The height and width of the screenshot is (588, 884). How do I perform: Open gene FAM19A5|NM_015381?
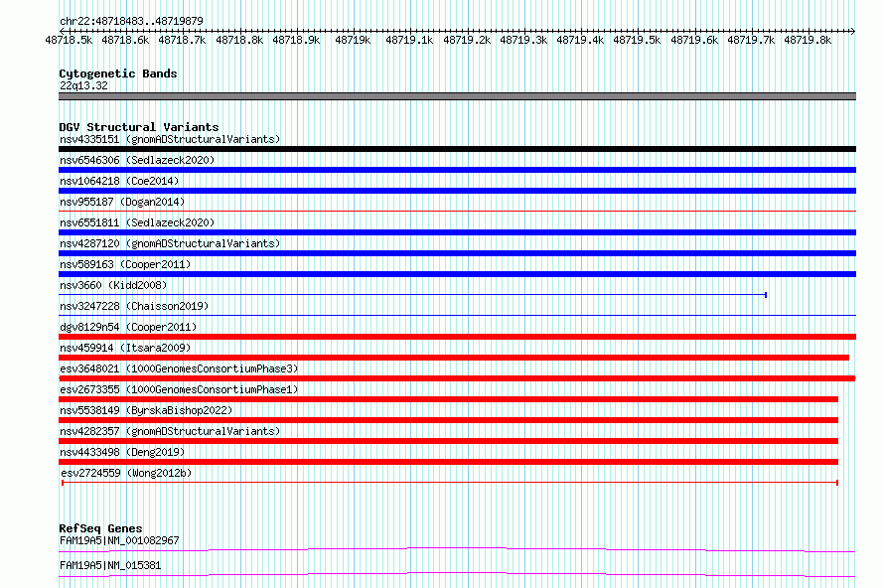[110, 565]
